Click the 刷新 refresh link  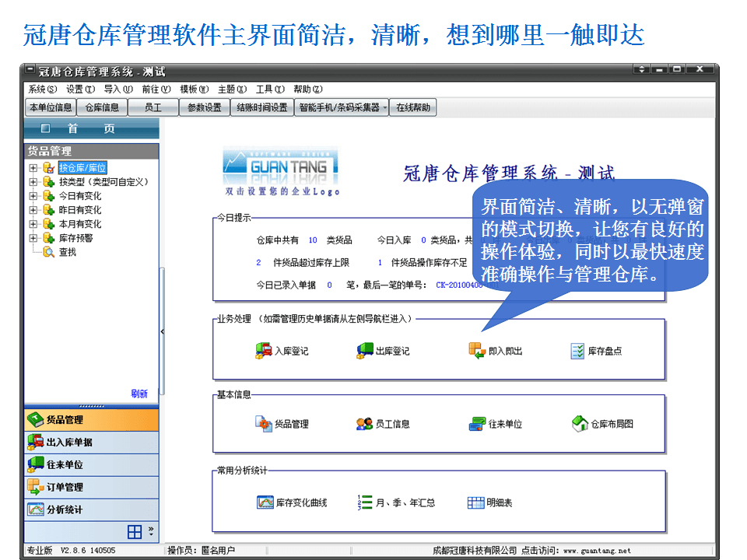(139, 394)
